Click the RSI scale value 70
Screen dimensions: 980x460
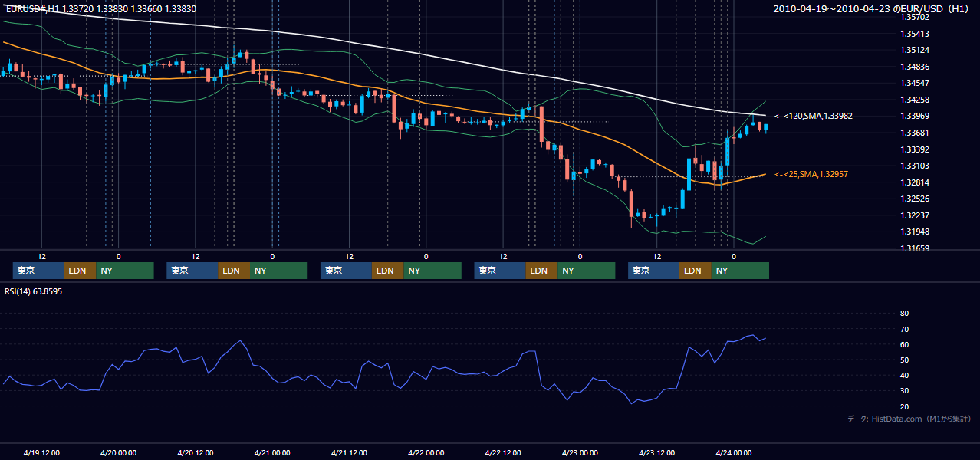904,329
